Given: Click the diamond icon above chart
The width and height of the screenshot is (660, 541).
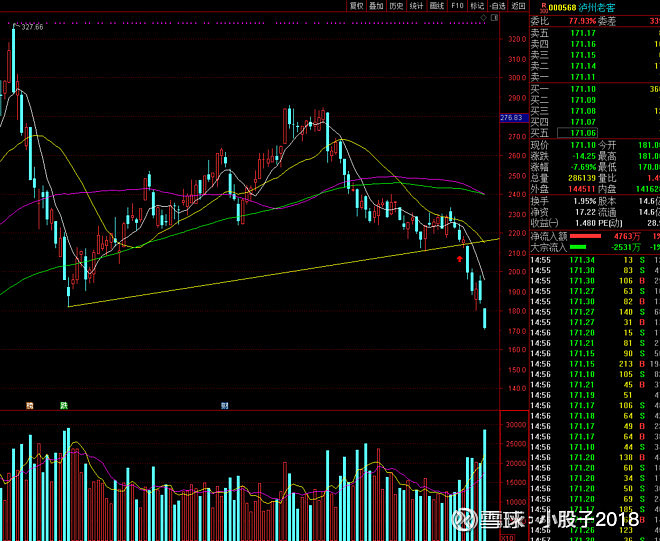Looking at the screenshot, I should [x=484, y=18].
